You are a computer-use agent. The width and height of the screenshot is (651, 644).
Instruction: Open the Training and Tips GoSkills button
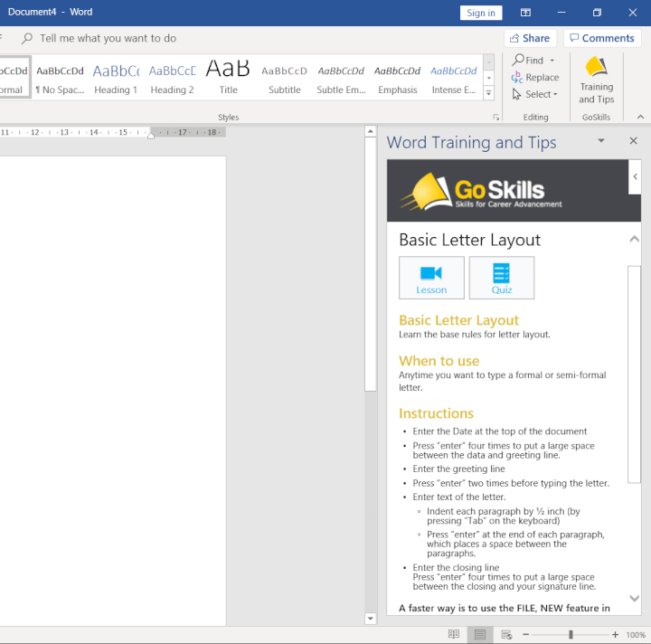click(x=596, y=80)
